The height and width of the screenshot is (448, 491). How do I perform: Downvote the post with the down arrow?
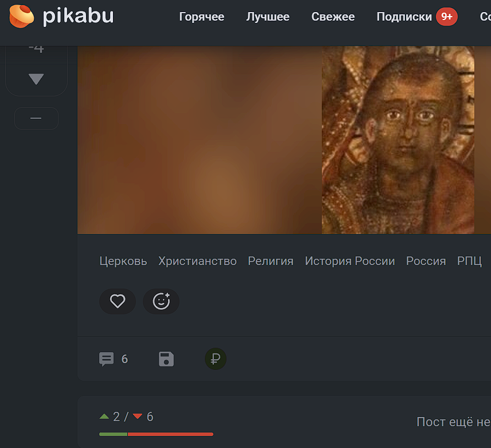tap(36, 79)
